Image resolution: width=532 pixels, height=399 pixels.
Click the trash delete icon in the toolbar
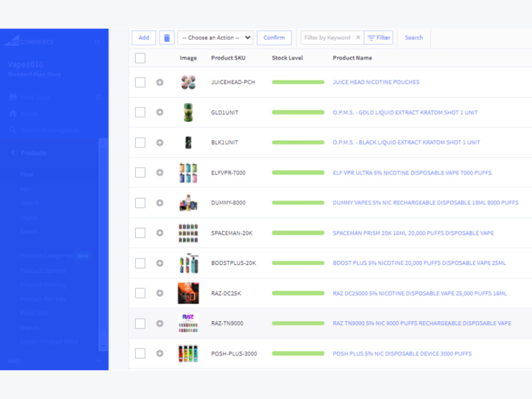[167, 37]
